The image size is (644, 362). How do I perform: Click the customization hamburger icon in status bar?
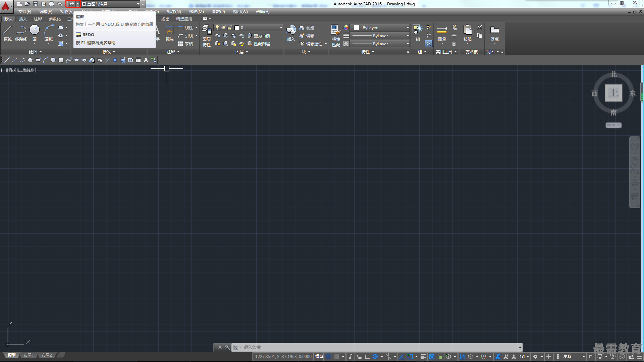tap(640, 357)
